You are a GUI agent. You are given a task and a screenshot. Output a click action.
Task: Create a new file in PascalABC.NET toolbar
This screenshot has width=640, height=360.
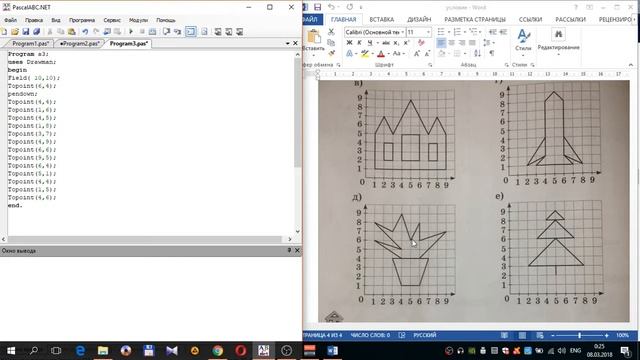tap(4, 31)
